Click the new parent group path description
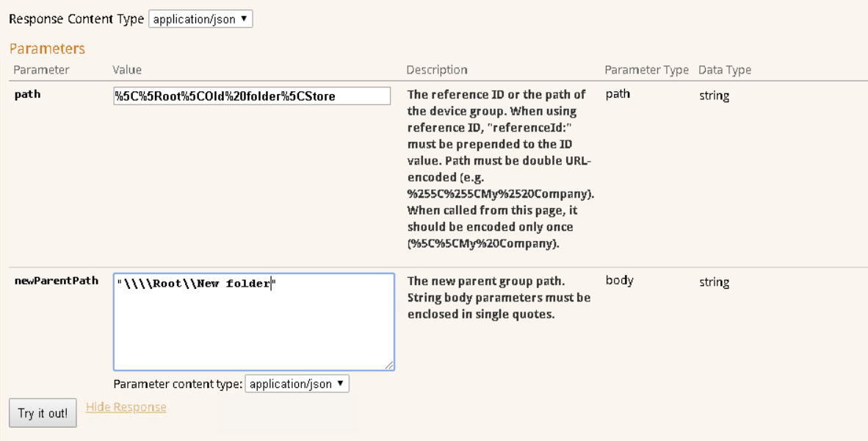868x441 pixels. 499,298
